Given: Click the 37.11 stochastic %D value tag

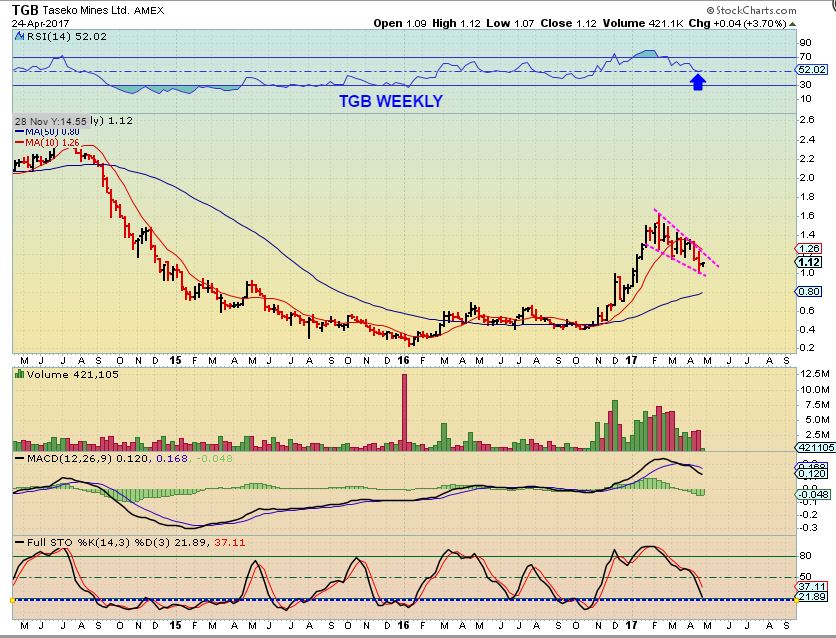Looking at the screenshot, I should (812, 586).
